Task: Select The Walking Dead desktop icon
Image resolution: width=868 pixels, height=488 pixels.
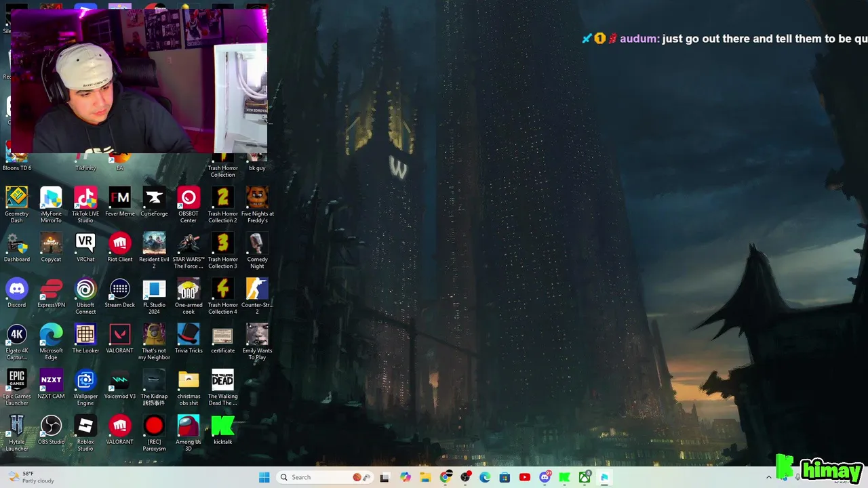Action: point(222,387)
